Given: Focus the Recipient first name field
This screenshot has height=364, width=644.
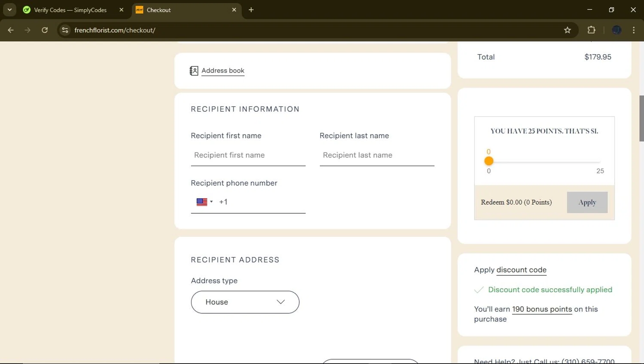Looking at the screenshot, I should coord(248,155).
